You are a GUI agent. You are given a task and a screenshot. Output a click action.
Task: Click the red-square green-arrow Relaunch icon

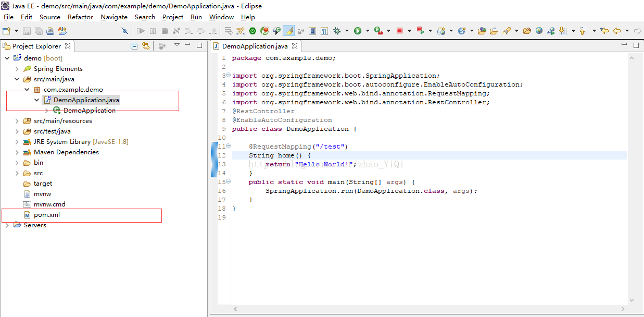click(x=421, y=31)
